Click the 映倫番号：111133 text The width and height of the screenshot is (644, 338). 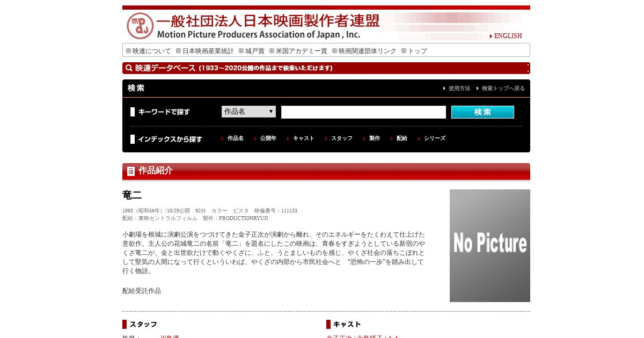tap(276, 211)
